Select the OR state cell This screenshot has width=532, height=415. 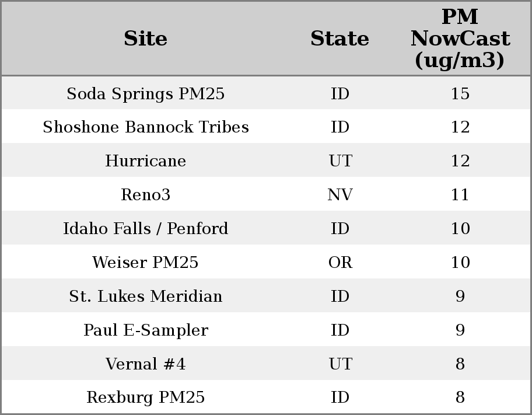click(339, 263)
